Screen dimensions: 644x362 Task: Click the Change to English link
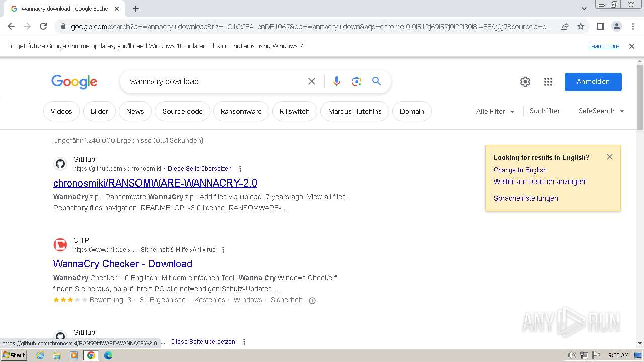point(520,170)
